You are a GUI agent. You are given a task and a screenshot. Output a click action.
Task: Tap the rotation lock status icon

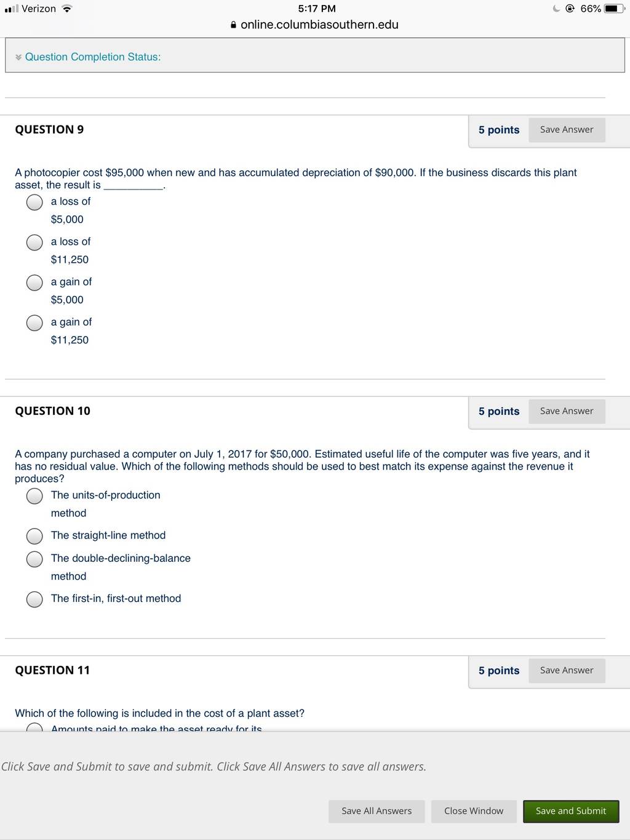click(570, 9)
